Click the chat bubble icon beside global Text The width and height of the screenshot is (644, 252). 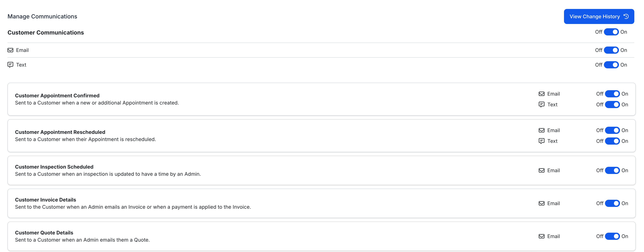point(10,65)
